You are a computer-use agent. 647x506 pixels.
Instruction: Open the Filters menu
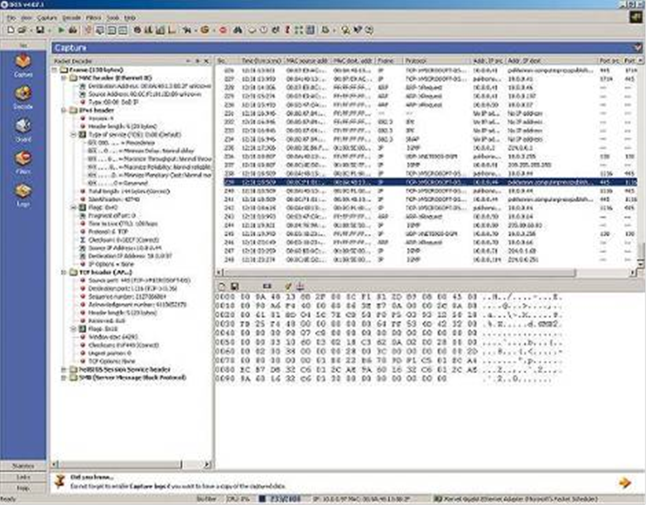[x=94, y=18]
